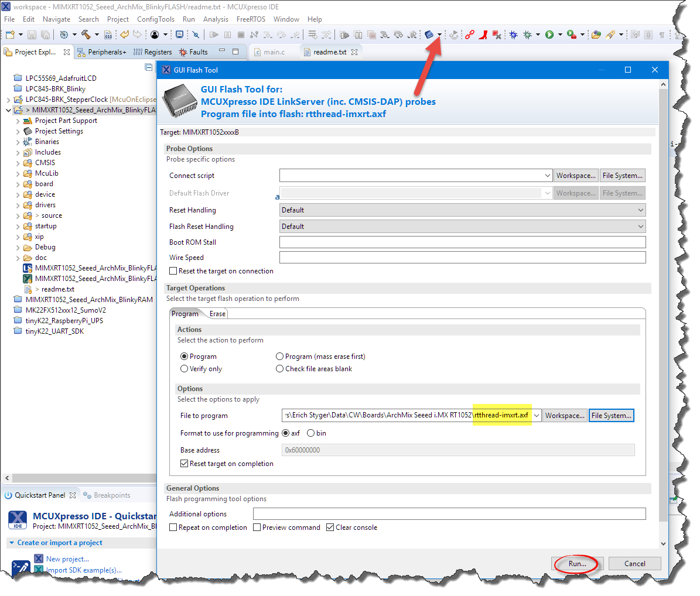Select Program (mass erase first) option

point(280,357)
